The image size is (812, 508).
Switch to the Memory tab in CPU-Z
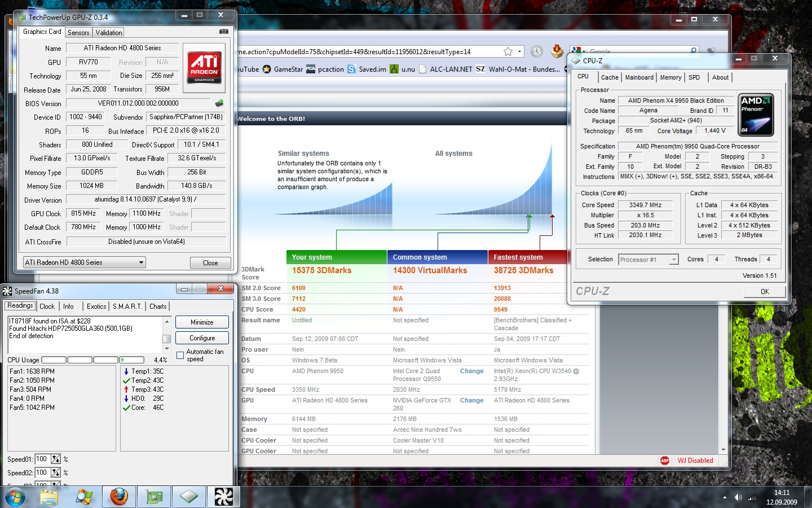[x=670, y=77]
